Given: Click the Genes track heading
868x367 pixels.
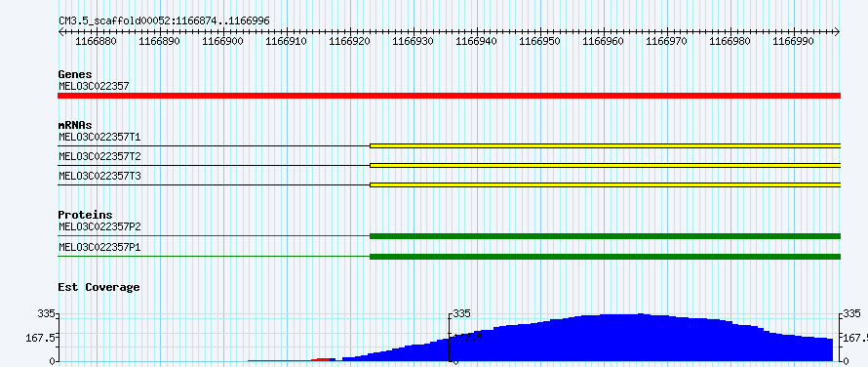Looking at the screenshot, I should coord(75,74).
